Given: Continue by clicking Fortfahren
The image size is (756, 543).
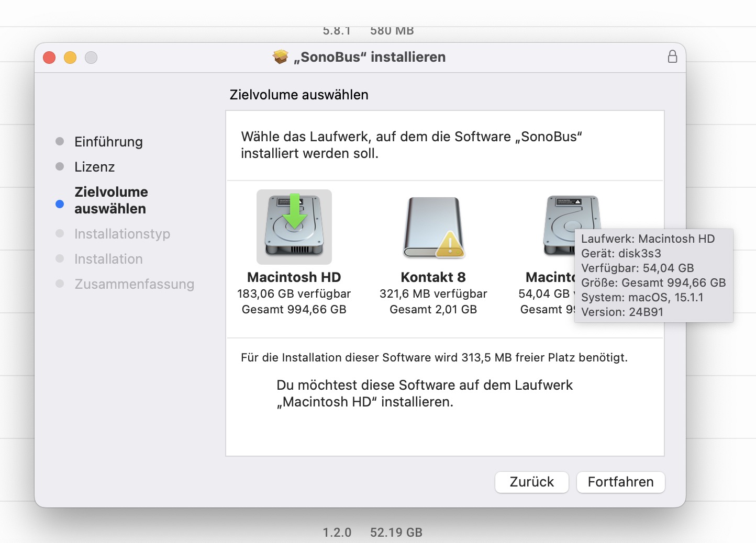Looking at the screenshot, I should (x=620, y=482).
